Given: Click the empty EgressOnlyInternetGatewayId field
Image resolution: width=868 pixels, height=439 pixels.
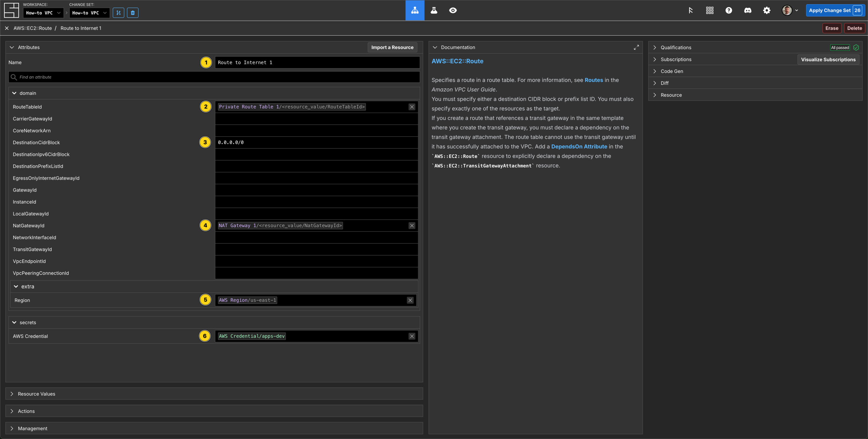Looking at the screenshot, I should pos(316,178).
